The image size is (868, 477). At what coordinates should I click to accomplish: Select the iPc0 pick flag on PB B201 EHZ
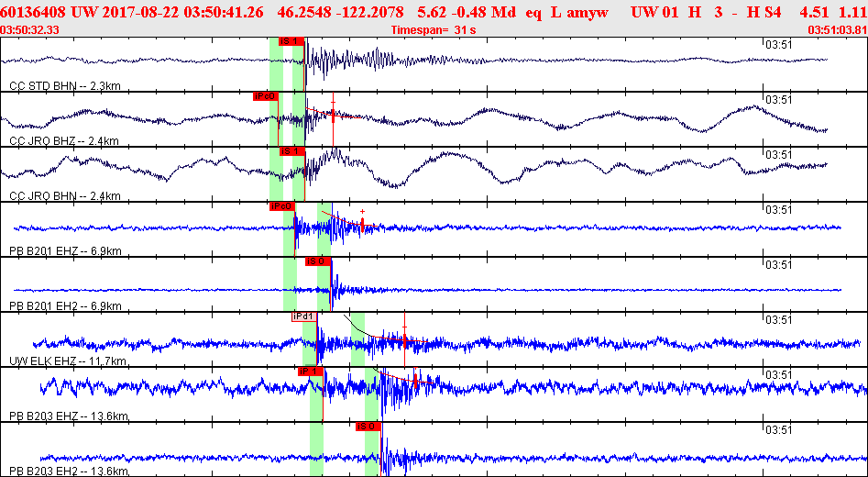pos(281,206)
